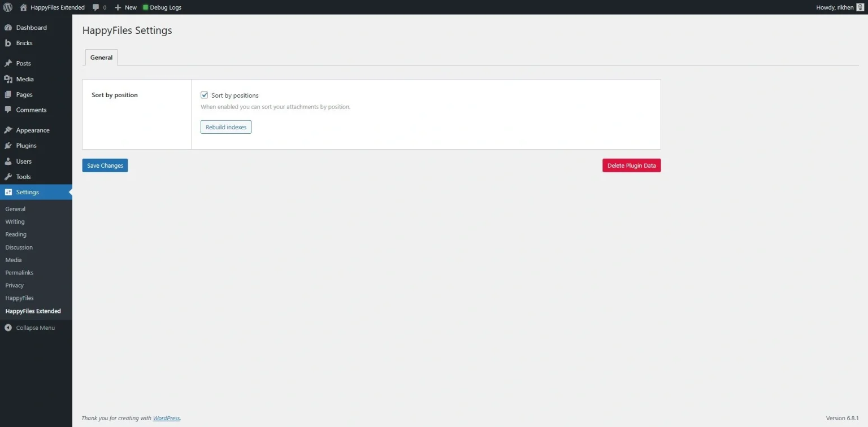Screen dimensions: 868x427
Task: Click the Sort by position row heading
Action: click(x=115, y=95)
